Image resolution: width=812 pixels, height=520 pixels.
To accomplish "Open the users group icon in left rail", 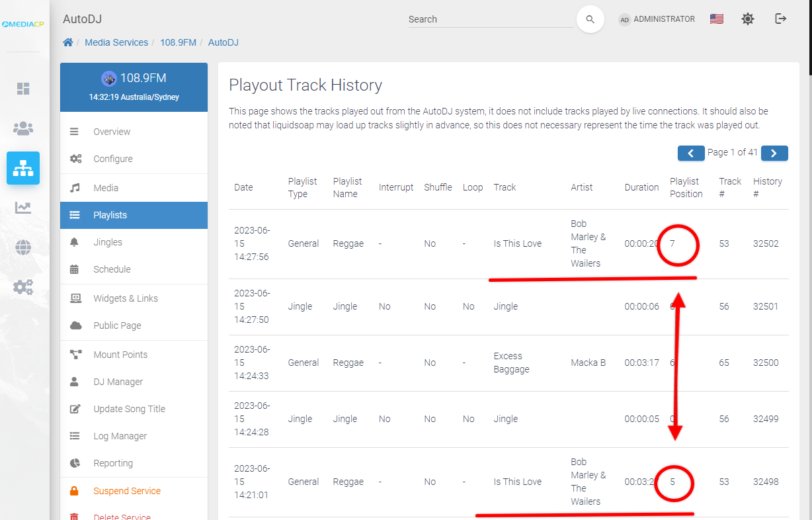I will coord(23,128).
